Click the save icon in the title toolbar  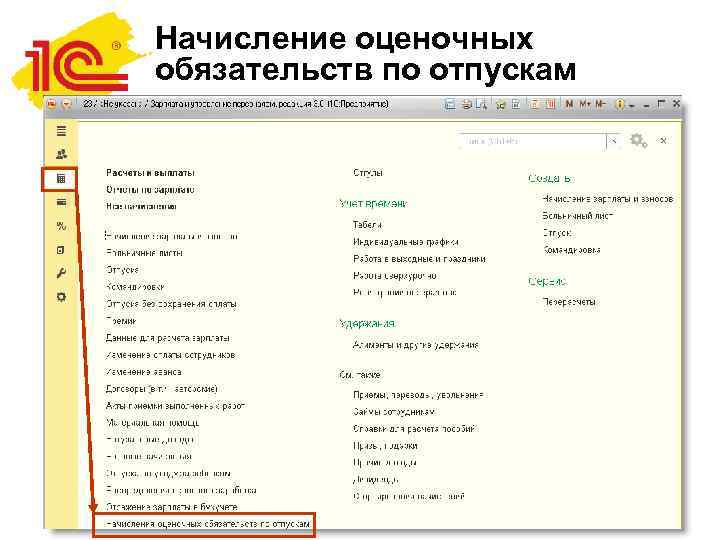450,105
